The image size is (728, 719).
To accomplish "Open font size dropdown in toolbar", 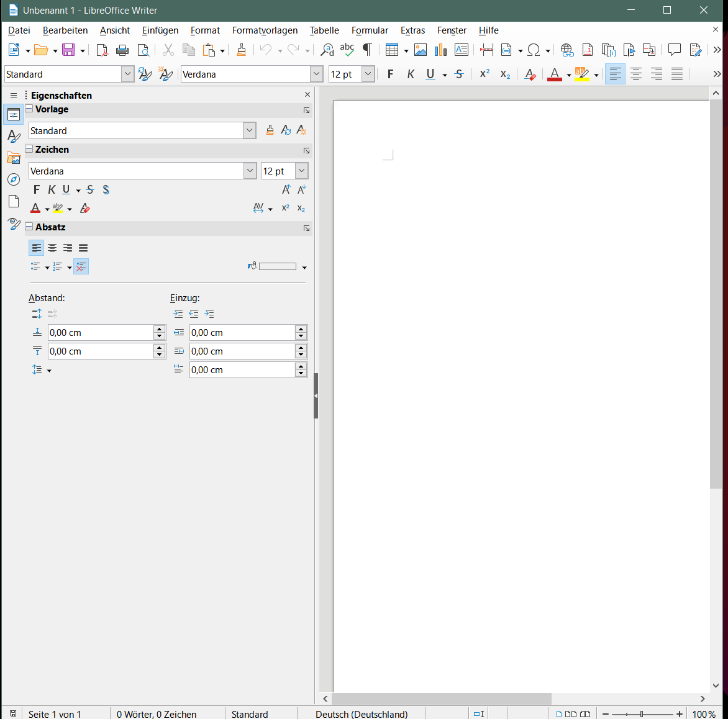I will (368, 74).
